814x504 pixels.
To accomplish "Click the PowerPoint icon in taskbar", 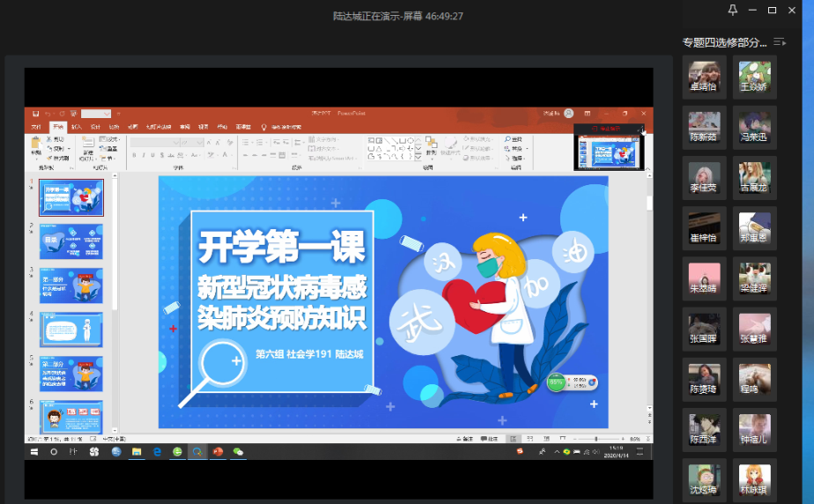I will coord(218,452).
